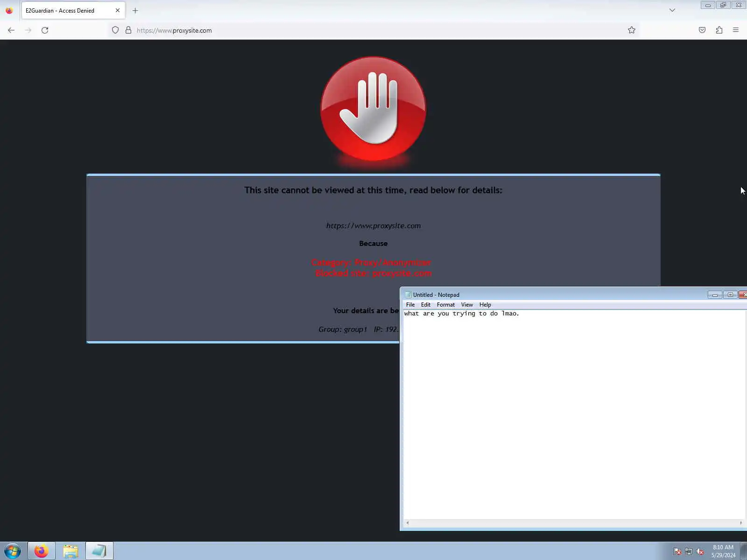Click the Notepad title bar icon
747x560 pixels.
[408, 294]
